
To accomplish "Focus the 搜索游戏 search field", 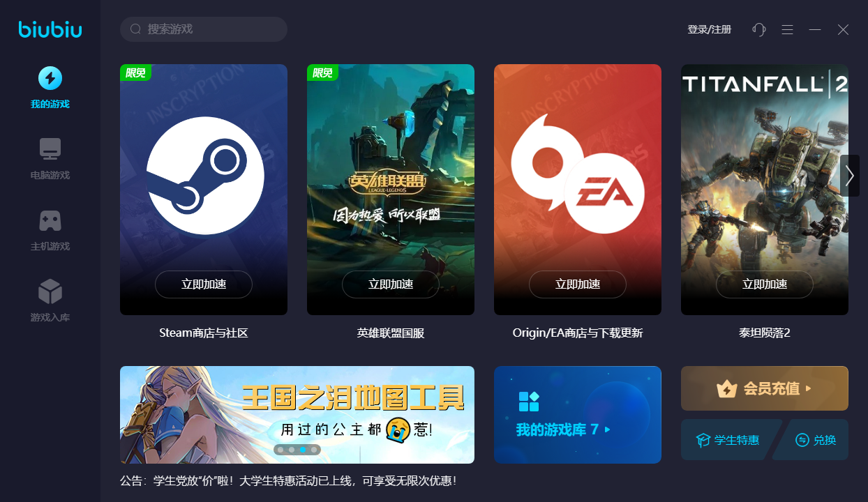I will pyautogui.click(x=204, y=29).
